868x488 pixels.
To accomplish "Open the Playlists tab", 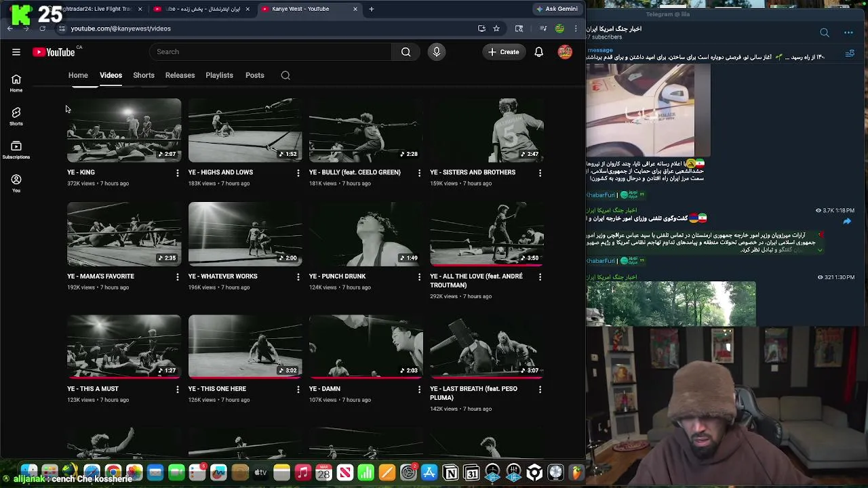I will coord(219,75).
